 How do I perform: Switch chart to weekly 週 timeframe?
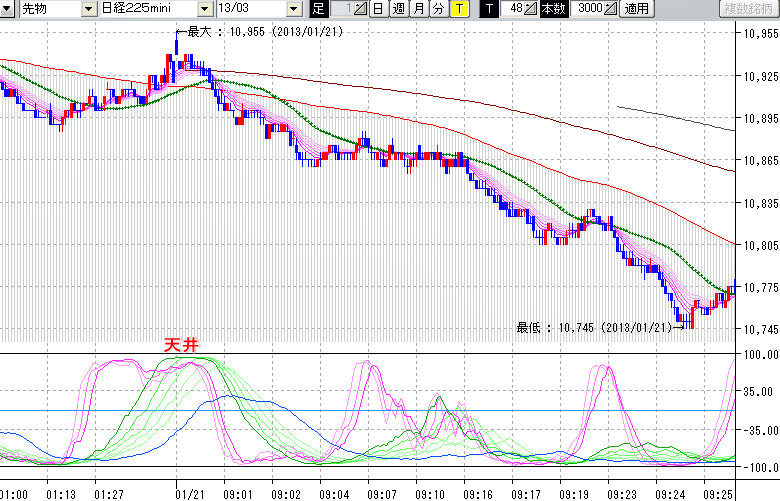pos(398,9)
